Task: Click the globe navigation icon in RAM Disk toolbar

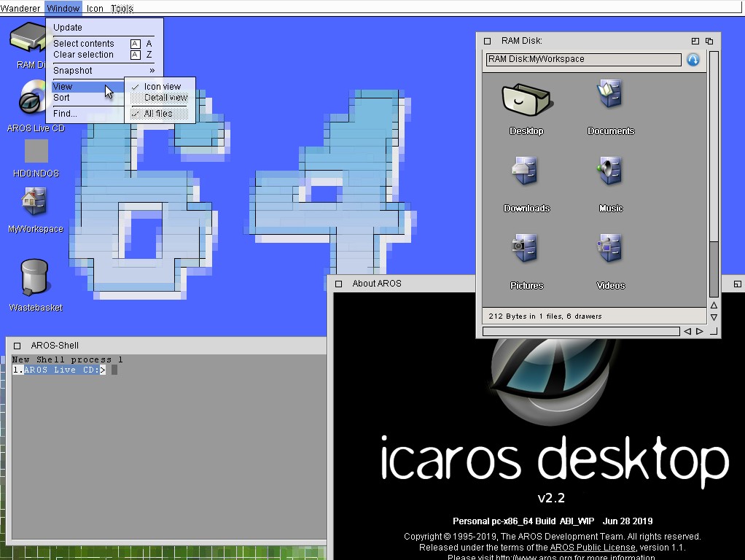Action: click(692, 60)
